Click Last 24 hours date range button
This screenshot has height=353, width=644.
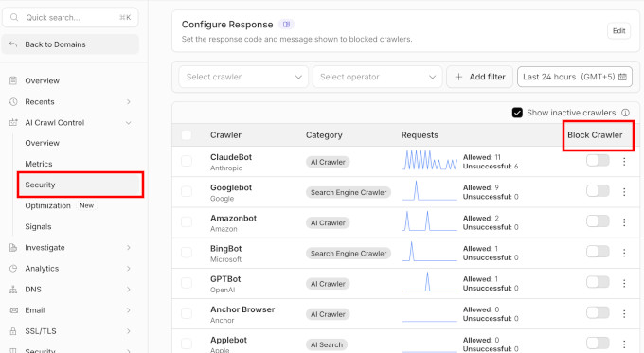[575, 77]
